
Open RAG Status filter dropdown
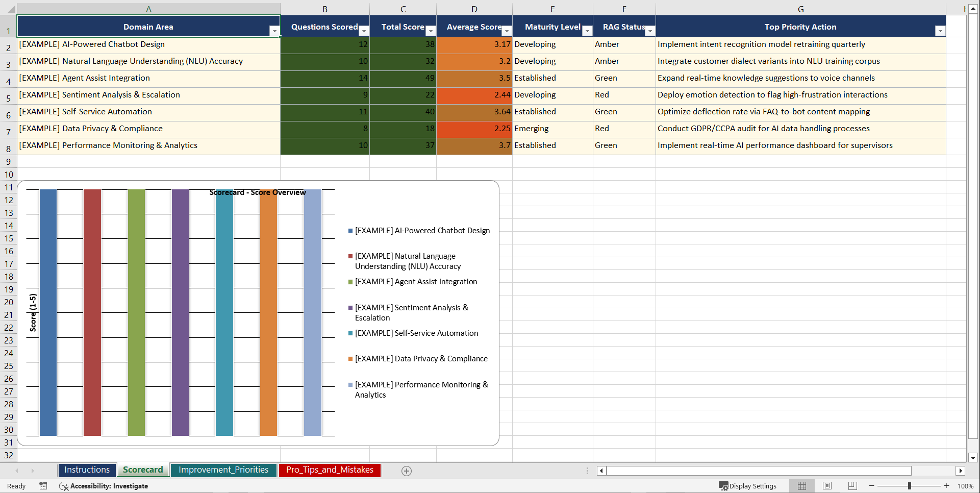pos(650,31)
